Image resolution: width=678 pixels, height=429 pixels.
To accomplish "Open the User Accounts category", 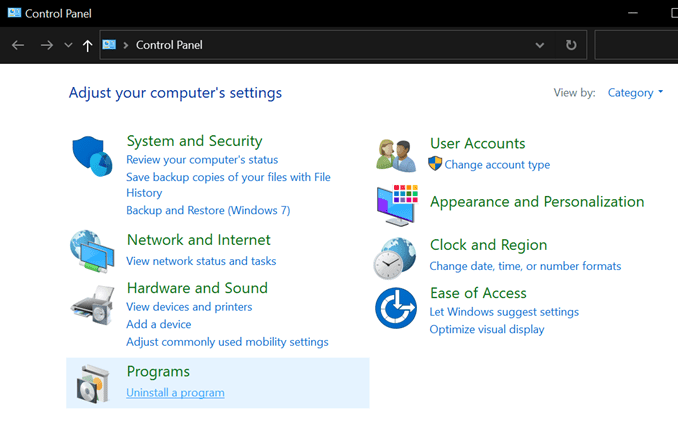I will tap(477, 143).
